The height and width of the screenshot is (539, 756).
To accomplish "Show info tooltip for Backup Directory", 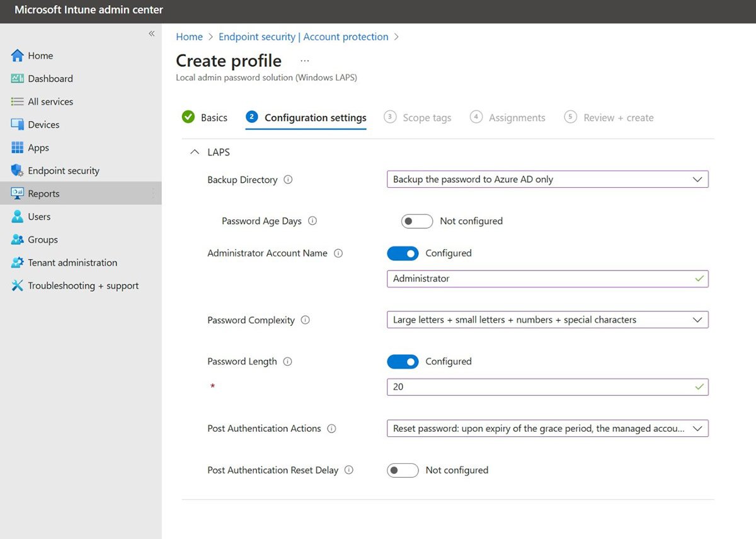I will click(288, 180).
